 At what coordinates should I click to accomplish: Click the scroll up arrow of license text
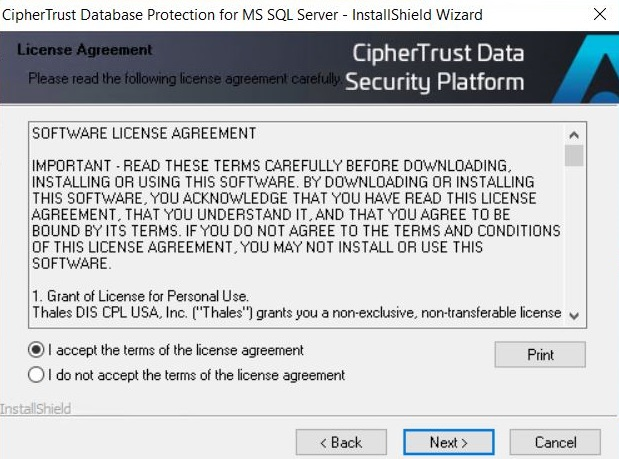tap(574, 135)
